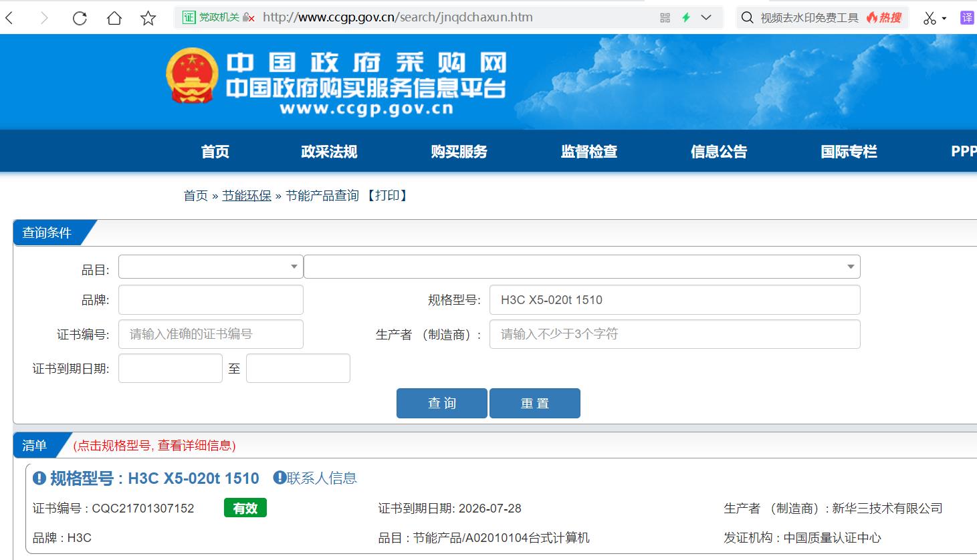Click the manufacturer 新华三技术有限公司 text

pos(887,509)
